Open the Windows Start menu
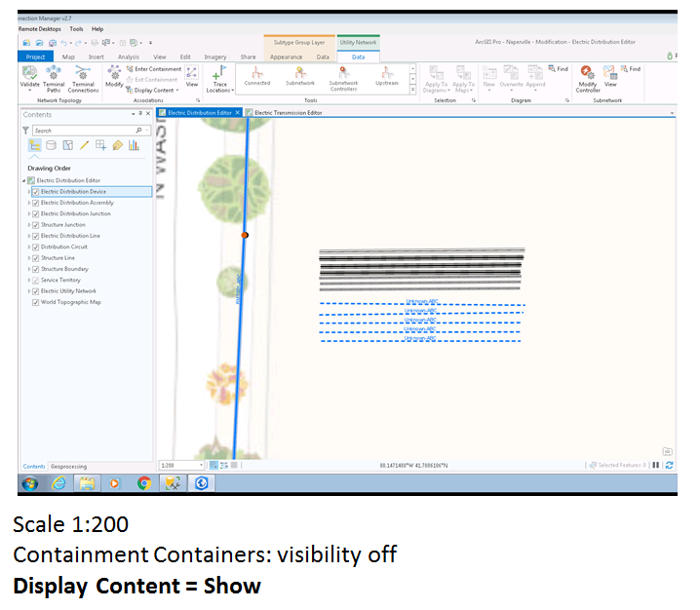Screen dimensions: 700x610 pyautogui.click(x=30, y=483)
